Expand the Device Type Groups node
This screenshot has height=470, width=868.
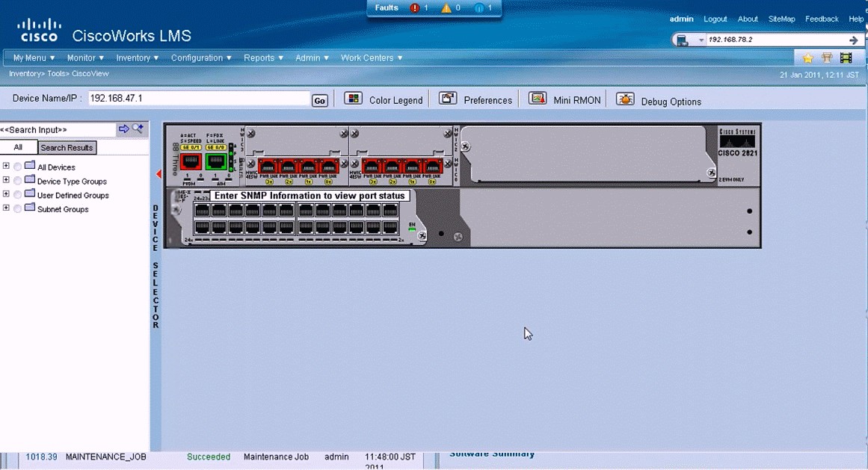(6, 179)
